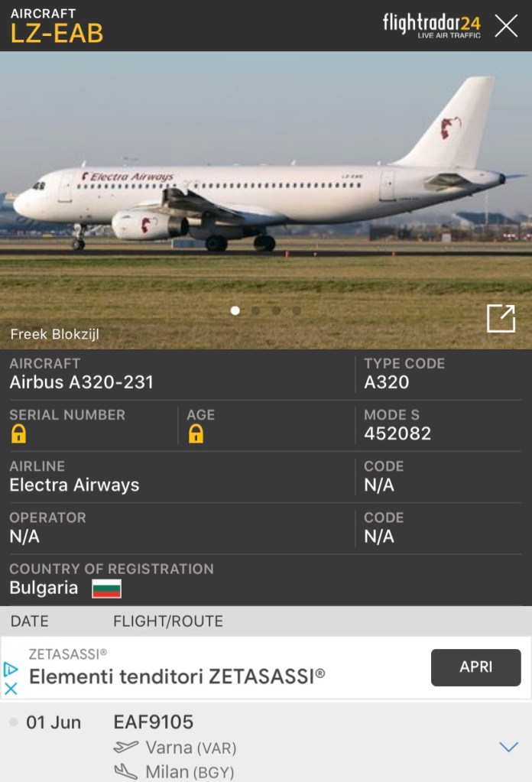Tap the FLIGHT/ROUTE column header
Image resolution: width=532 pixels, height=782 pixels.
pyautogui.click(x=168, y=621)
